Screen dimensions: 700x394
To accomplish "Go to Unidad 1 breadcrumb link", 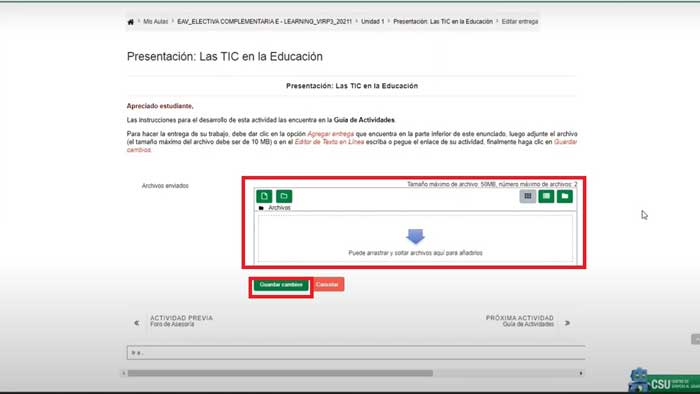I will click(372, 21).
